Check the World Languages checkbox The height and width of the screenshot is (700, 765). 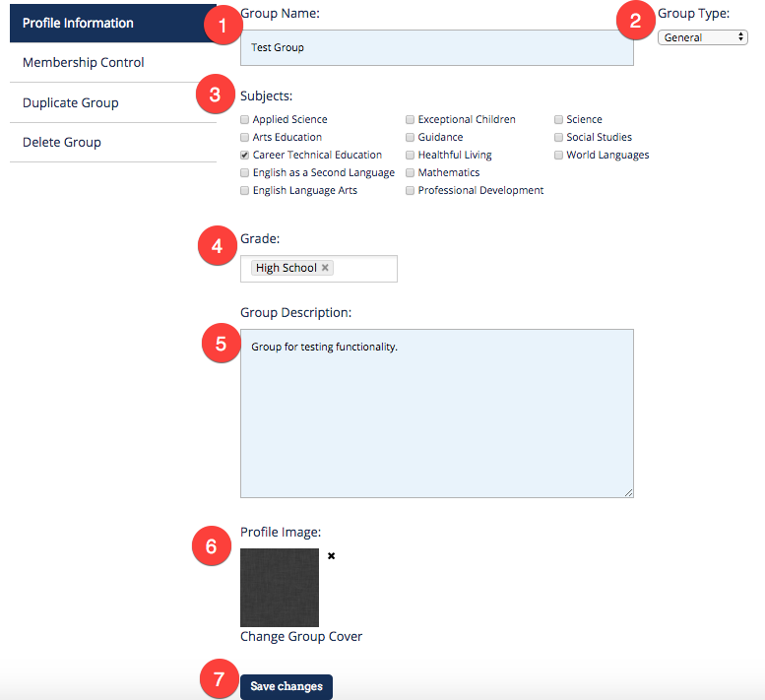pyautogui.click(x=558, y=155)
